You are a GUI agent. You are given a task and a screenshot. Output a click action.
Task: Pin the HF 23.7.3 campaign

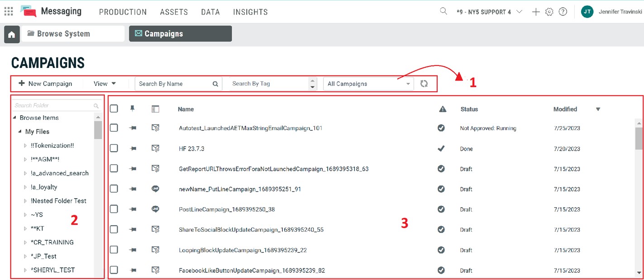tap(133, 149)
